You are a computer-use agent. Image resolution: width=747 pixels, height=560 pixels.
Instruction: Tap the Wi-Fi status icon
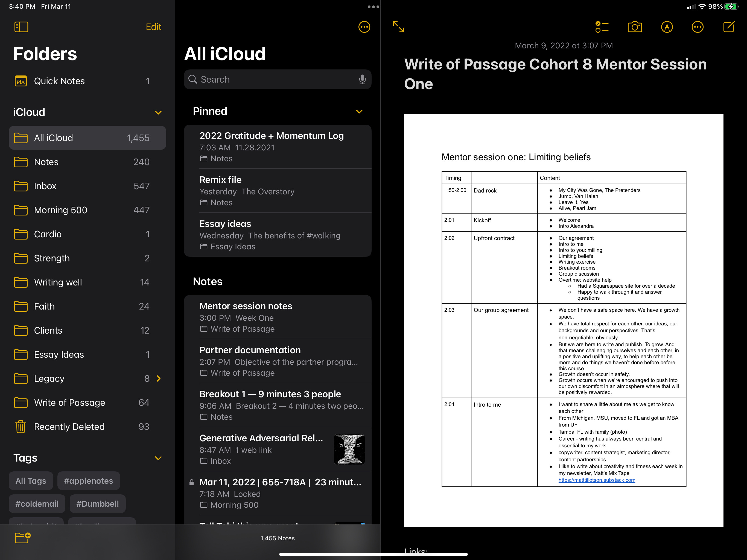click(702, 7)
